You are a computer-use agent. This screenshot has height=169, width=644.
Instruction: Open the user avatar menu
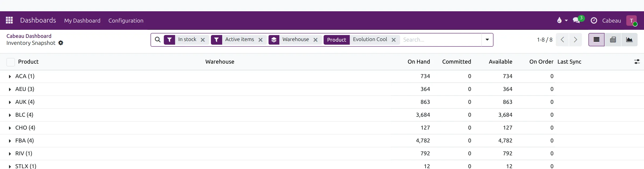[632, 20]
